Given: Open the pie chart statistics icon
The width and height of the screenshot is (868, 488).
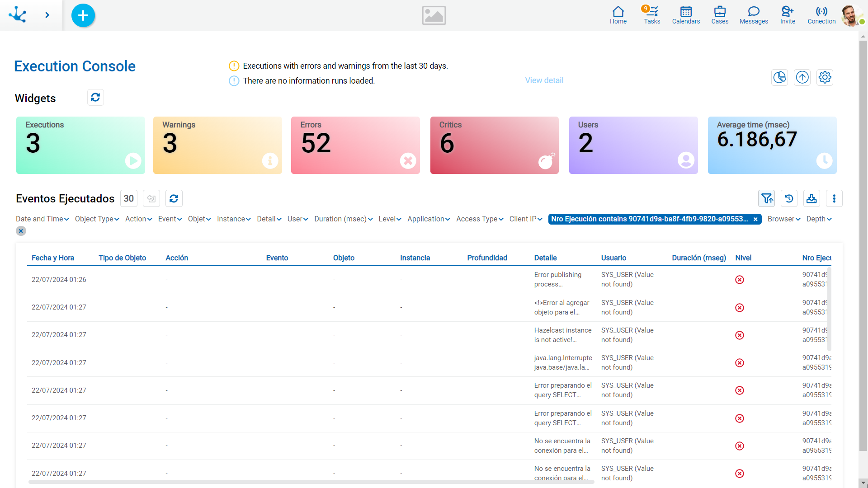Looking at the screenshot, I should pos(779,77).
